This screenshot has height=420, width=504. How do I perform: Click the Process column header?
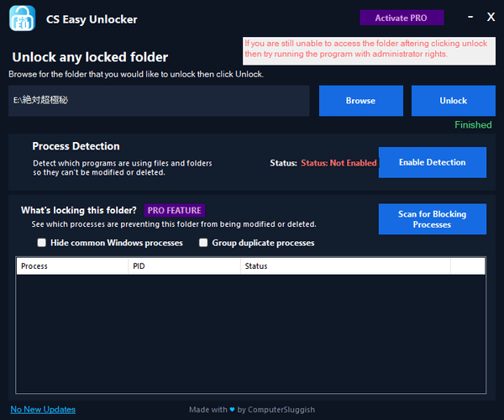[x=72, y=266]
